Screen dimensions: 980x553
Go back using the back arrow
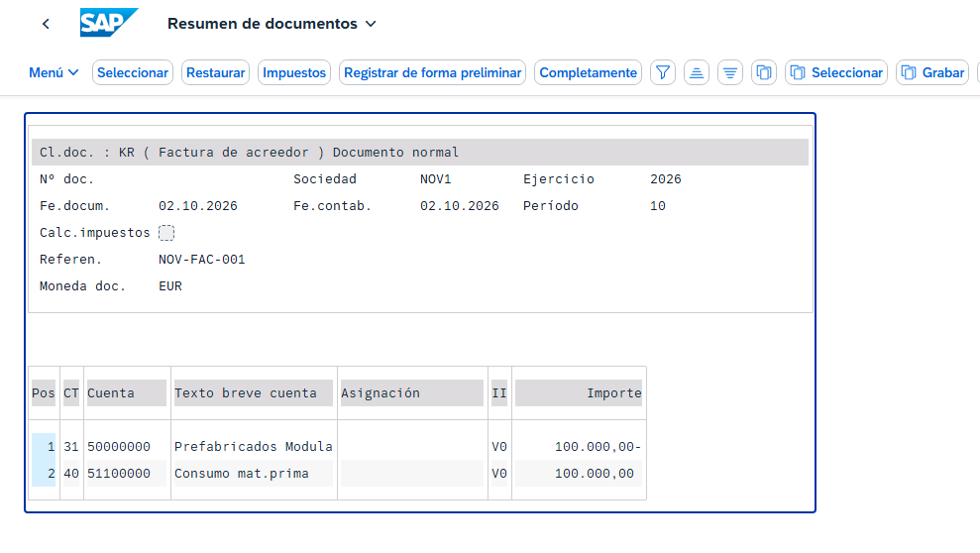(x=46, y=24)
